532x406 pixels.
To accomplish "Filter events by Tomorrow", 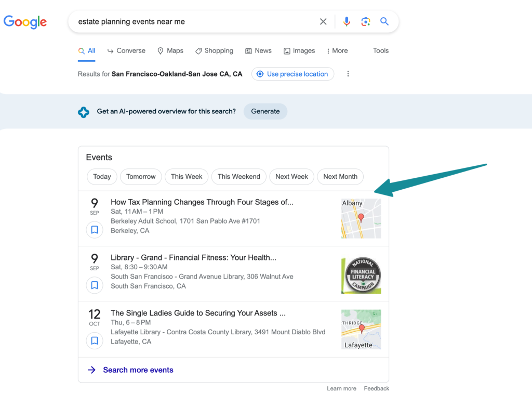I will [x=141, y=177].
